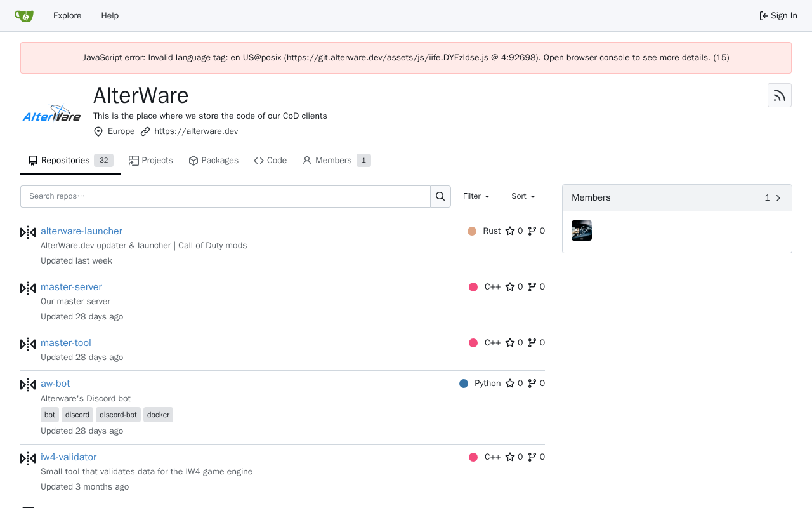Expand the Members panel chevron
Screen dimensions: 812x508
pos(778,198)
